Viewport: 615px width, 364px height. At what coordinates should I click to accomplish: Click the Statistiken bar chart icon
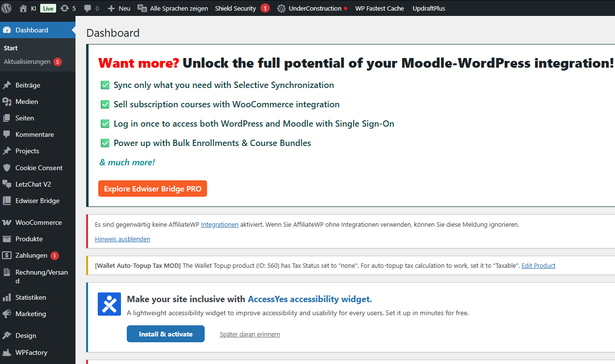click(x=7, y=297)
